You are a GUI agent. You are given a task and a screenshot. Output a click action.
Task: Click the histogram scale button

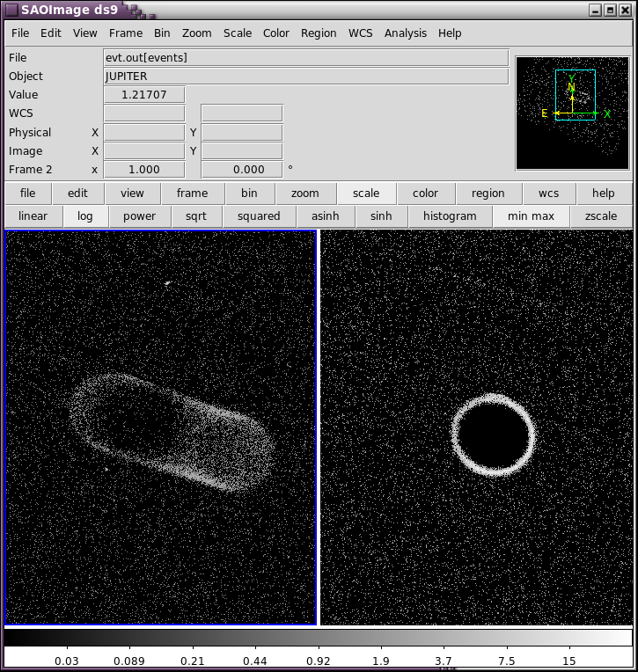click(x=450, y=216)
